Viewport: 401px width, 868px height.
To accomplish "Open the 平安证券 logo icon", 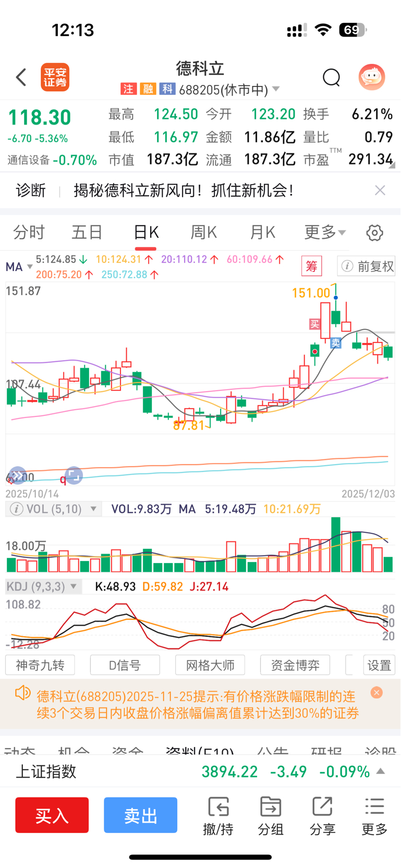I will coord(55,77).
